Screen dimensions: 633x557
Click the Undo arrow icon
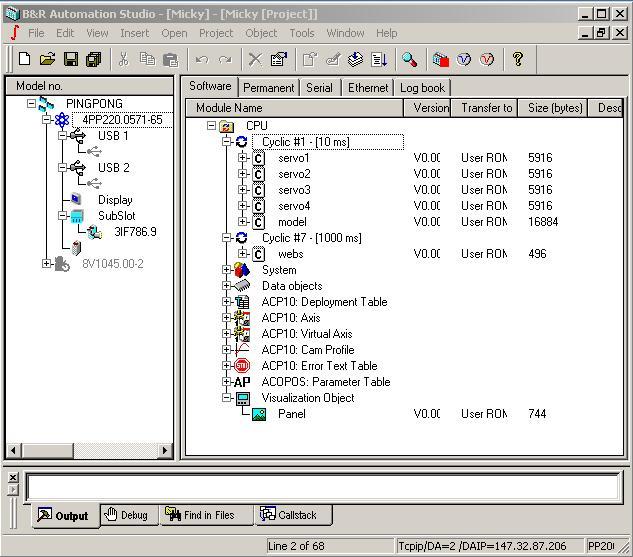click(x=201, y=60)
